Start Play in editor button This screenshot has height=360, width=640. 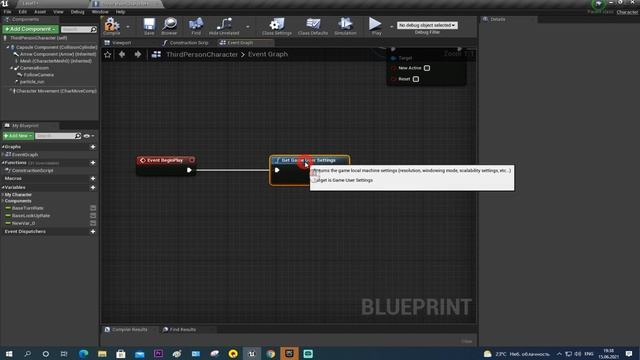coord(375,24)
